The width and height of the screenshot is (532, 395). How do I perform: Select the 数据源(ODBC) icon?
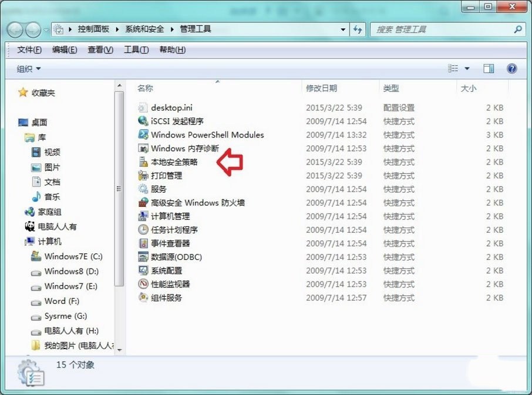click(143, 257)
